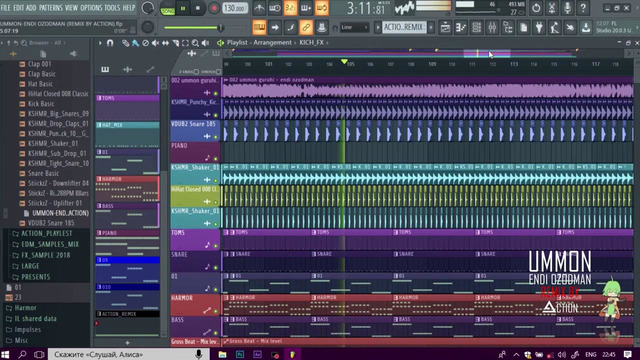Expand the Harmor folder in browser
Viewport: 640px width, 360px height.
(21, 308)
